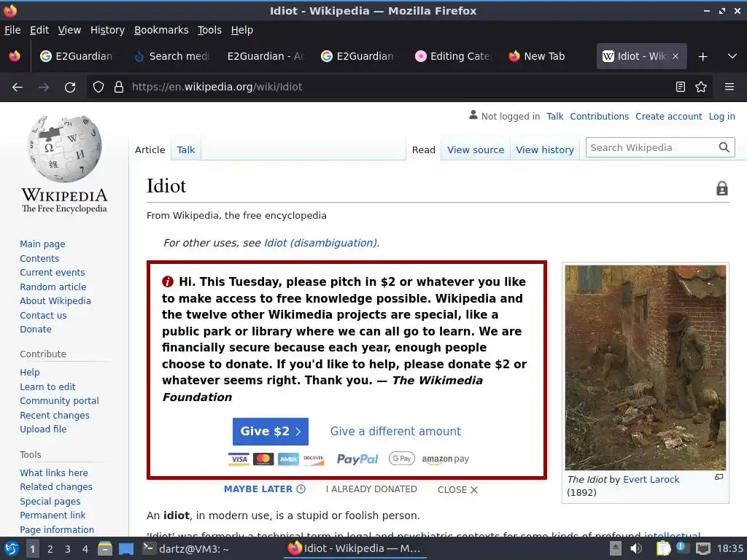Close the donation banner
This screenshot has width=747, height=560.
[458, 489]
